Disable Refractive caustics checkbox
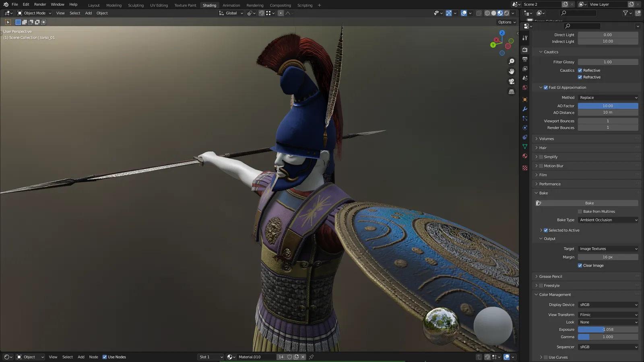 [580, 77]
